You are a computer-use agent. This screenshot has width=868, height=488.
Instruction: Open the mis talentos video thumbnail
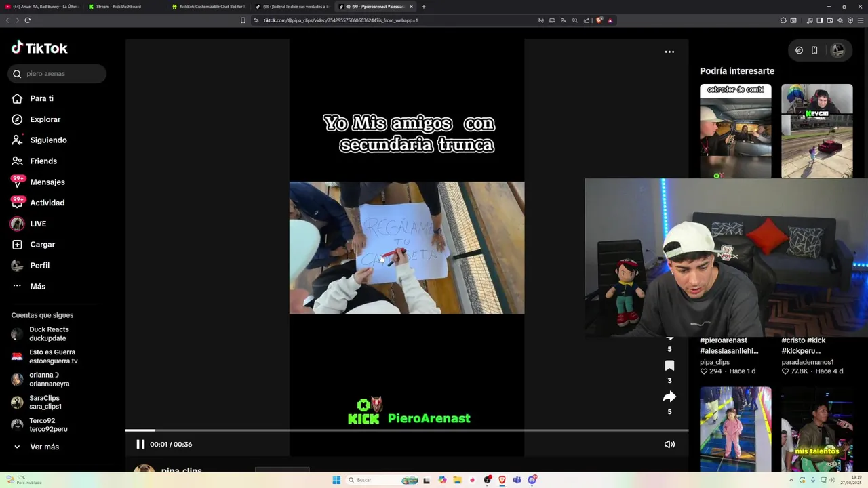[816, 429]
